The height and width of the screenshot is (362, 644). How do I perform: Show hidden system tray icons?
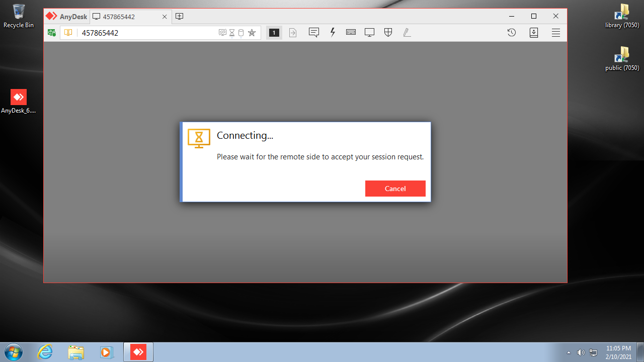[x=569, y=352]
